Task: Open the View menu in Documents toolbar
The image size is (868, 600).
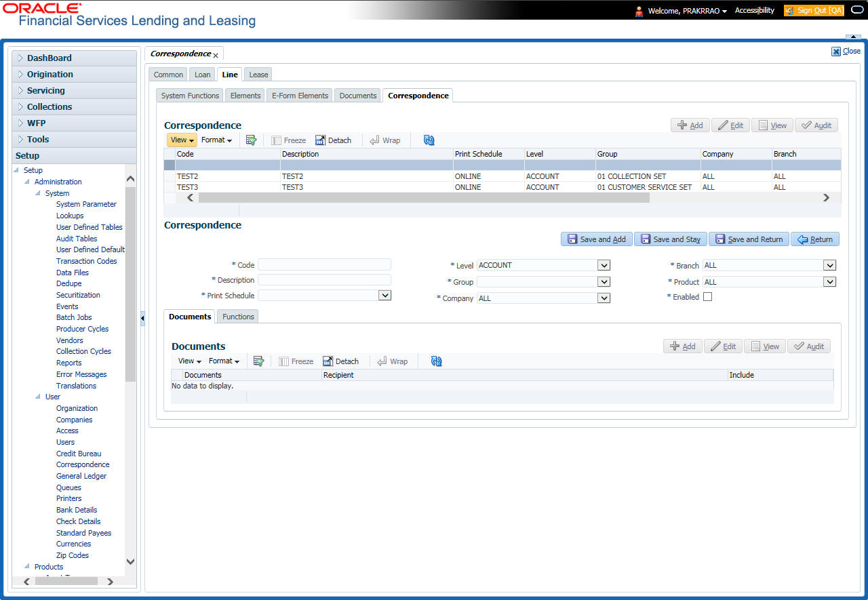Action: point(189,361)
